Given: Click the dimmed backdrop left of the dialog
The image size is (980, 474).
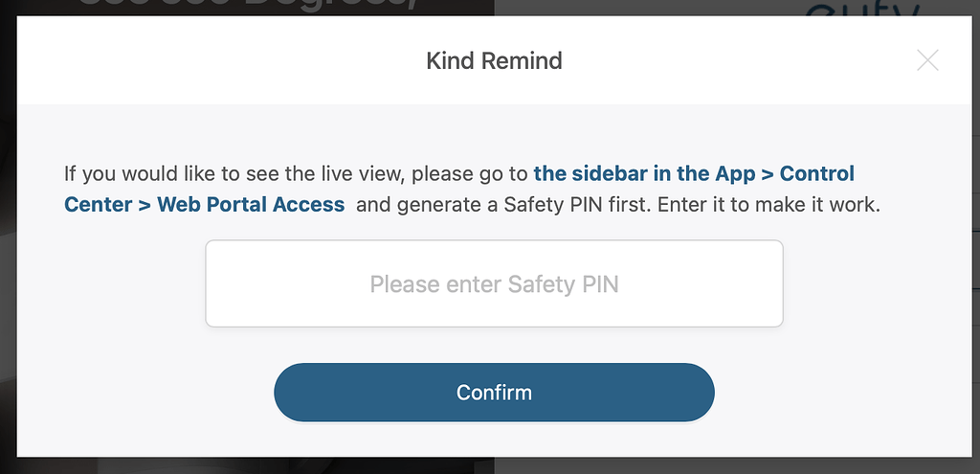Looking at the screenshot, I should click(x=8, y=239).
